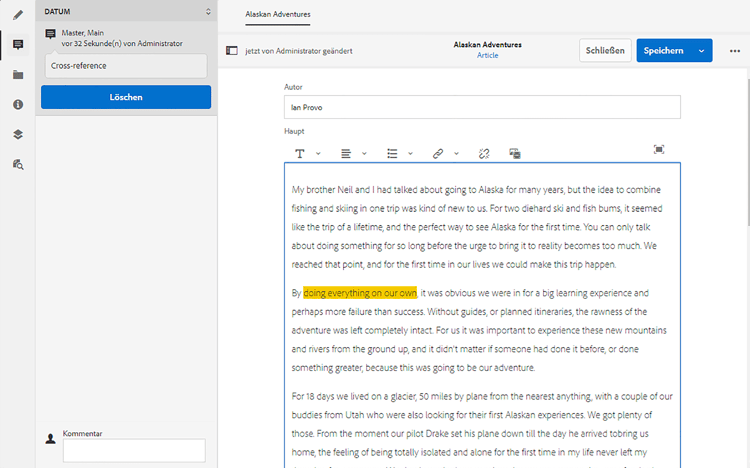
Task: Open the annotations comment panel icon
Action: click(x=18, y=45)
